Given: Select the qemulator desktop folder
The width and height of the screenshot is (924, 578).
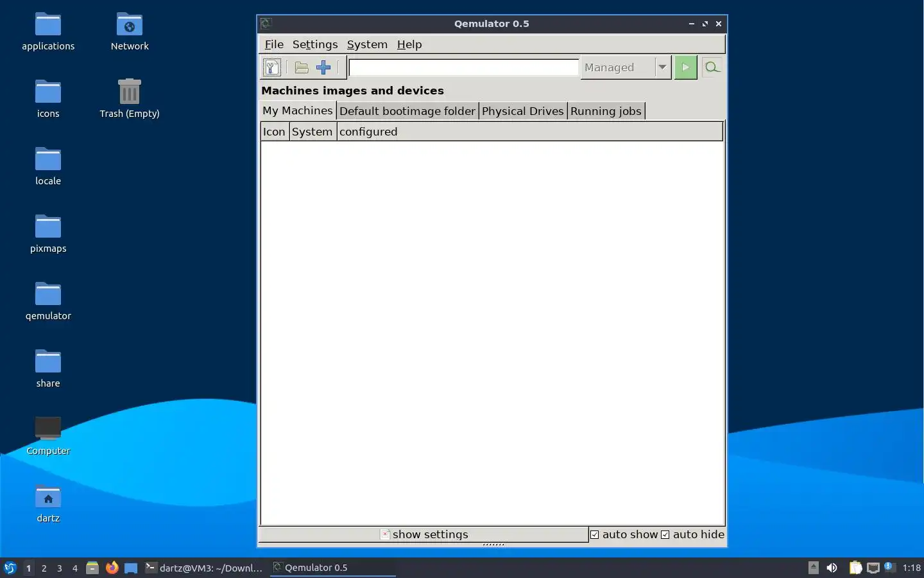Looking at the screenshot, I should tap(48, 301).
